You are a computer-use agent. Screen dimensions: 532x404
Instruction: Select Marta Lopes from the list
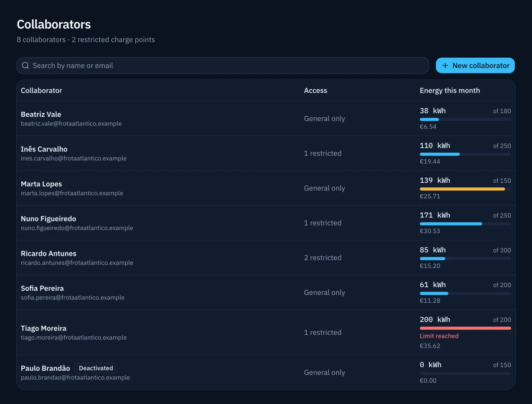[266, 188]
